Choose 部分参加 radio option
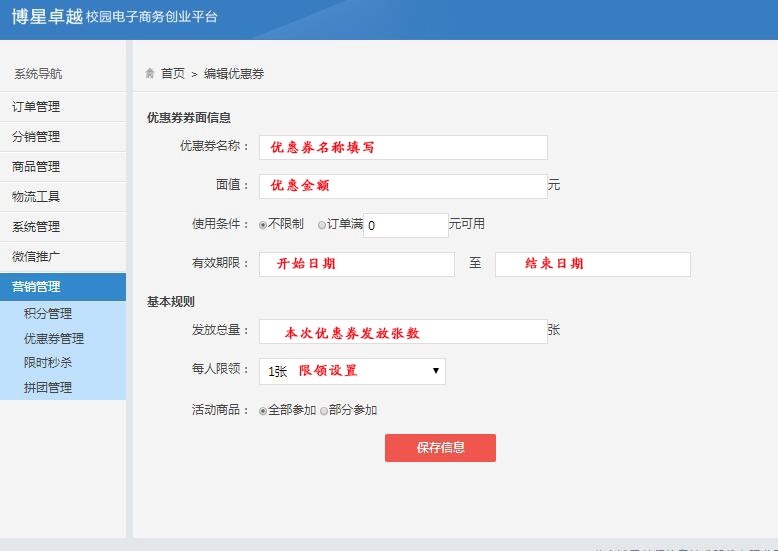This screenshot has height=551, width=778. point(324,410)
